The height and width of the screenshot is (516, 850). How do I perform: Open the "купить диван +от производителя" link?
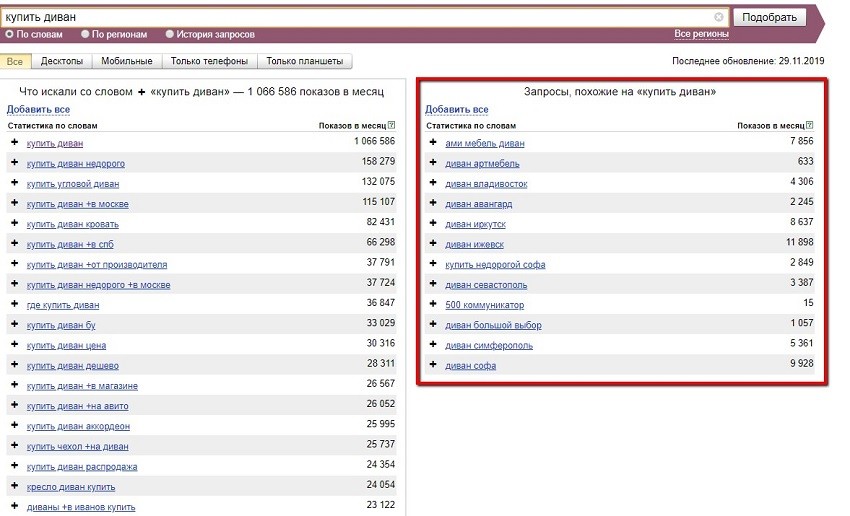[x=97, y=265]
